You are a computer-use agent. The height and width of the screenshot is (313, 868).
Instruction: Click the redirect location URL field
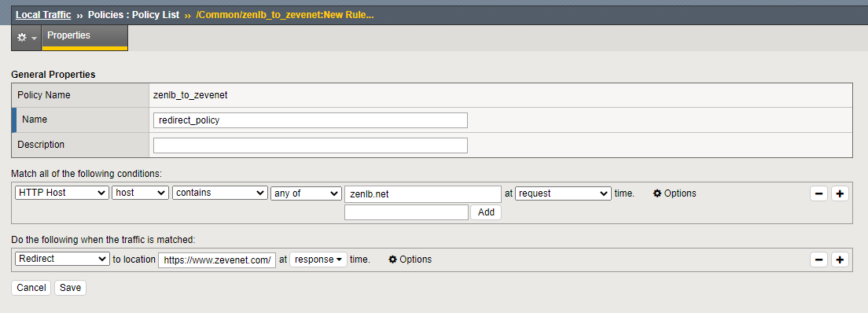click(x=217, y=260)
